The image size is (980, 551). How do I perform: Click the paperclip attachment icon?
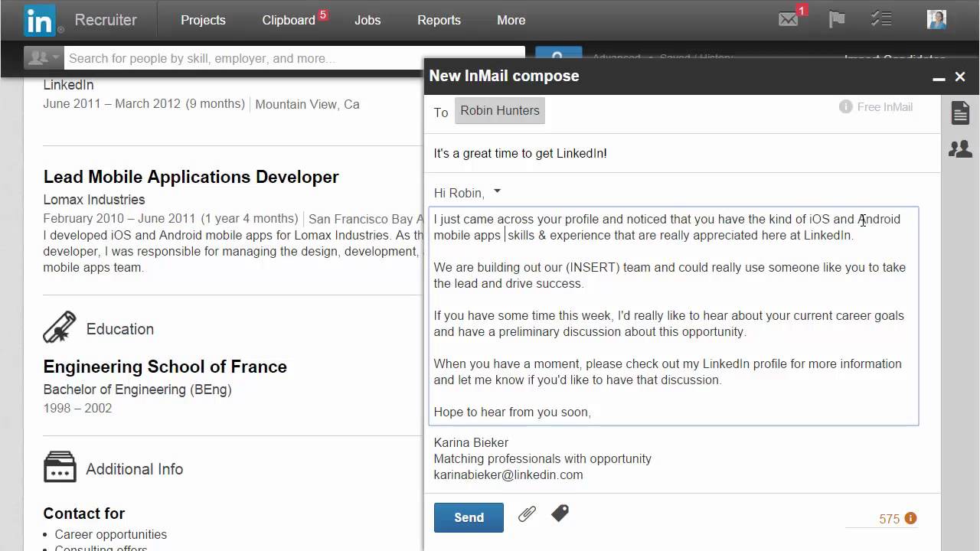pyautogui.click(x=527, y=514)
